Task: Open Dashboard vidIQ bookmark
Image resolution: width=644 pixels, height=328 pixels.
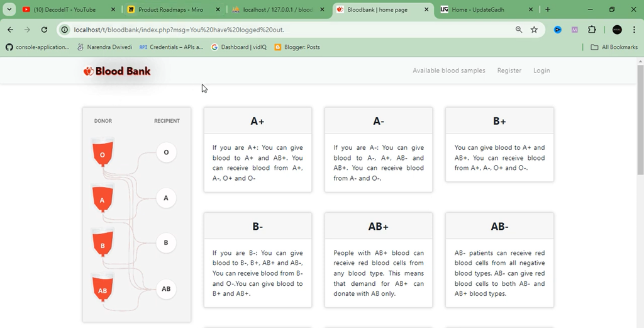Action: 238,47
